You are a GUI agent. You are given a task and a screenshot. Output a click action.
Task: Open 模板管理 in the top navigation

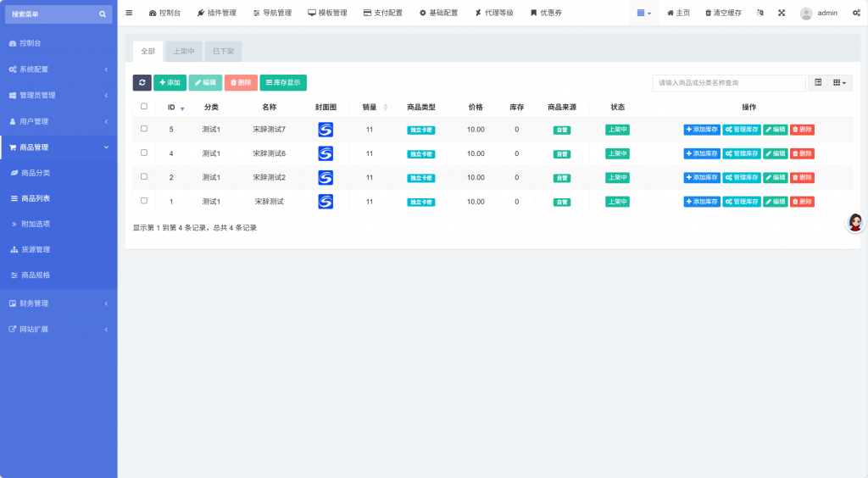point(328,13)
